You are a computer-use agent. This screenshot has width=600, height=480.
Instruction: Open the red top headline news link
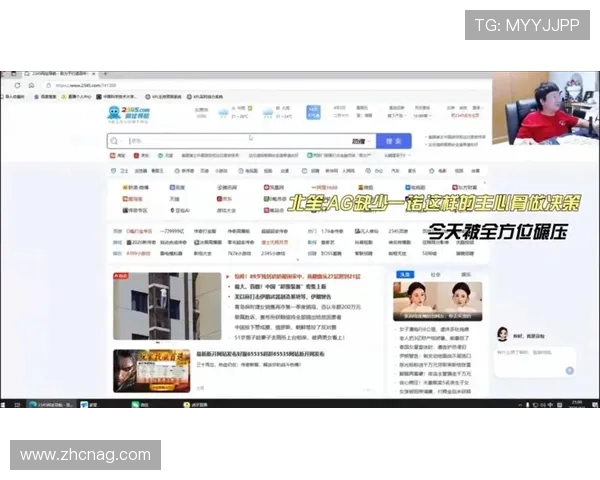tap(298, 276)
